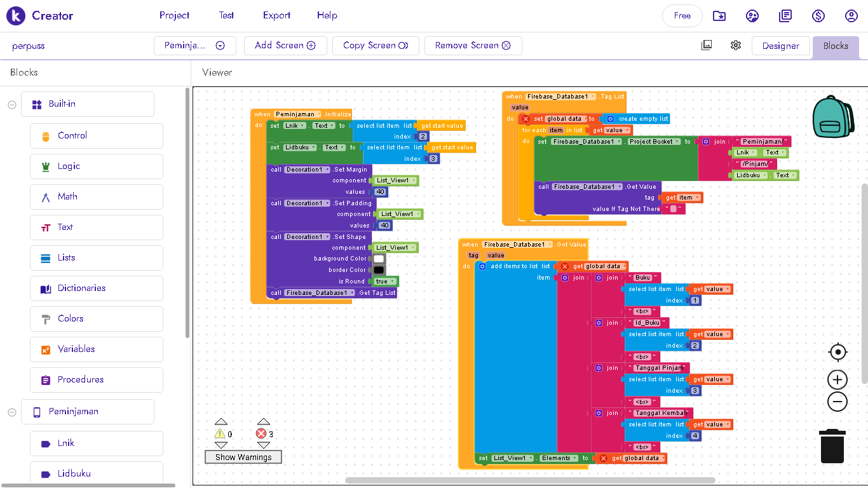868x488 pixels.
Task: Zoom out with the minus icon
Action: (x=837, y=402)
